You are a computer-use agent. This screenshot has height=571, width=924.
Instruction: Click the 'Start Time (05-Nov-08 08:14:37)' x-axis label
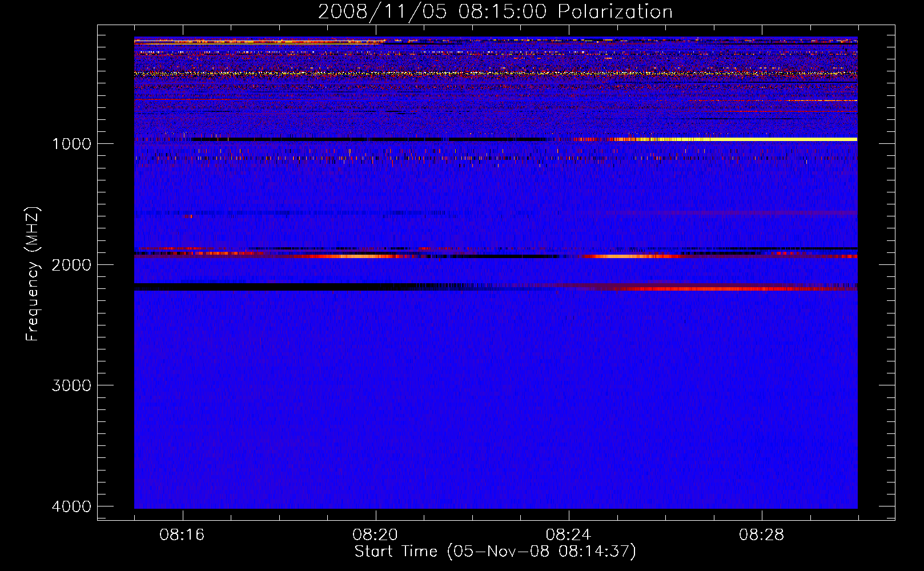click(x=495, y=552)
